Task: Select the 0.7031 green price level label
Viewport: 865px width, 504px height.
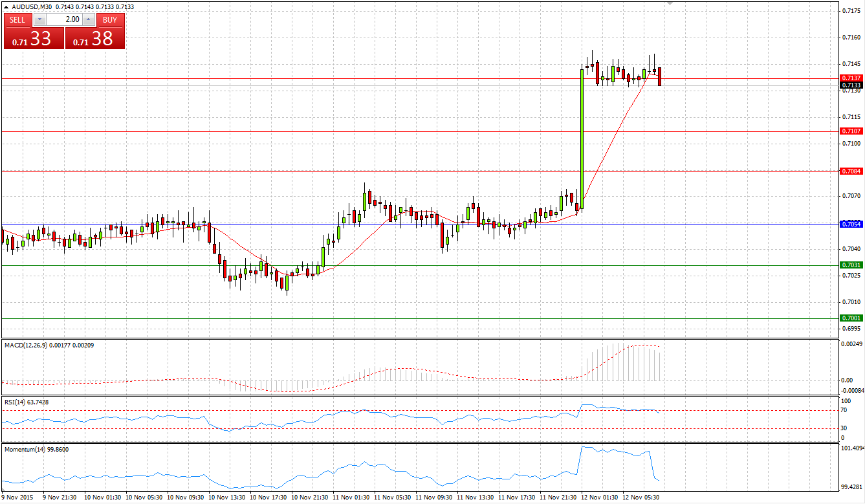Action: click(851, 265)
